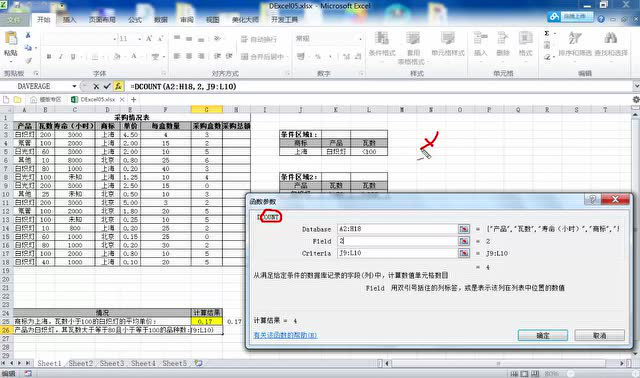This screenshot has height=378, width=640.
Task: Click the horizontal scrollbar at bottom
Action: [x=505, y=363]
